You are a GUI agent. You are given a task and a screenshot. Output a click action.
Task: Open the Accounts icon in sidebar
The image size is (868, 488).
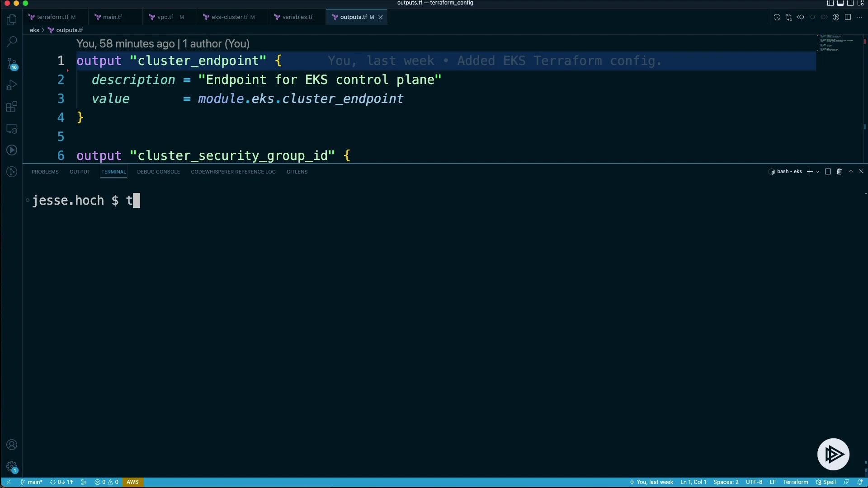[x=12, y=445]
